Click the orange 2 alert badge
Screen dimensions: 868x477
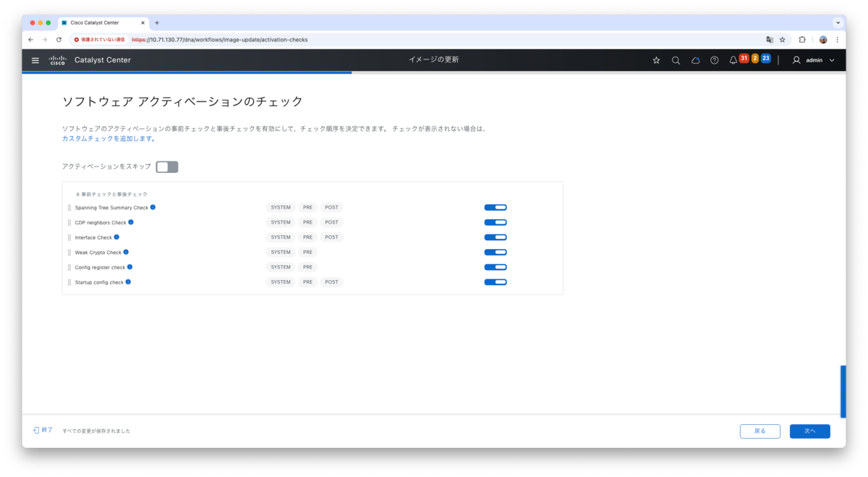[x=754, y=58]
